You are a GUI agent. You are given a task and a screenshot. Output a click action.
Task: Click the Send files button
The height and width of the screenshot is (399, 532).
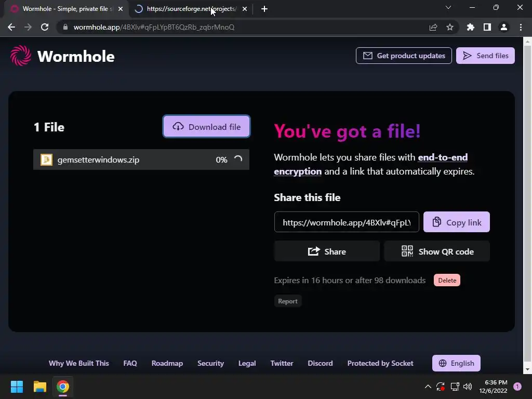point(485,56)
